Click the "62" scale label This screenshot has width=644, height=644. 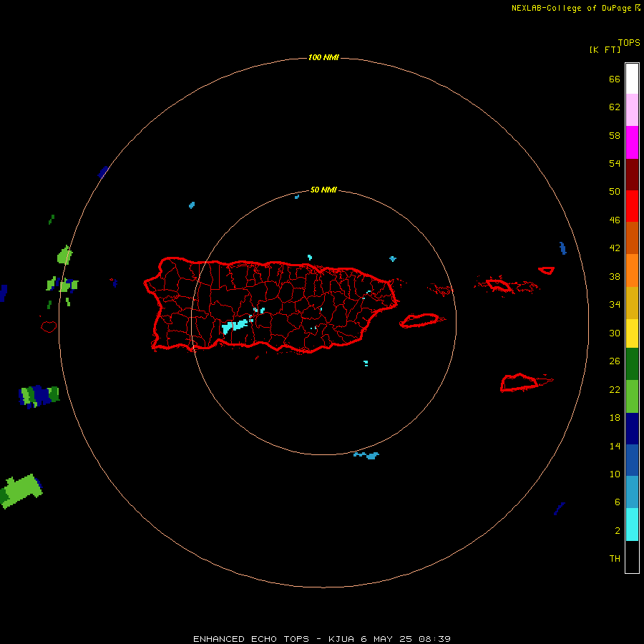[x=615, y=107]
